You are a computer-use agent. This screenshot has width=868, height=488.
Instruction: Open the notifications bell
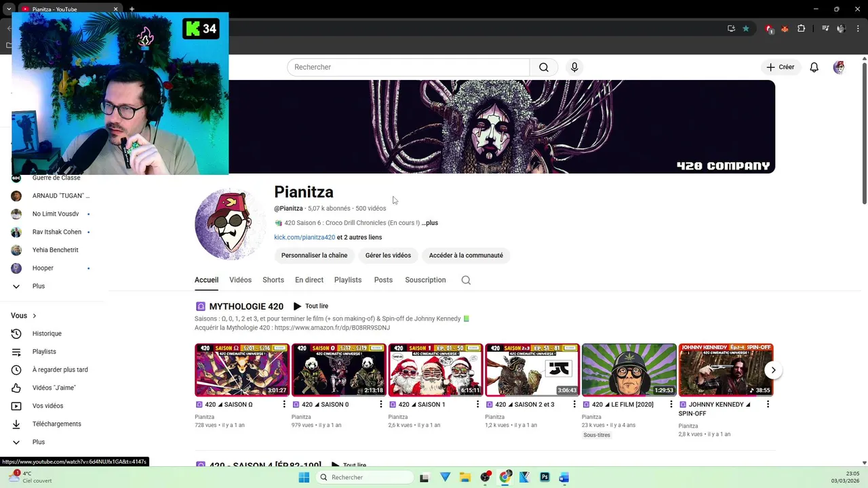[x=814, y=67]
